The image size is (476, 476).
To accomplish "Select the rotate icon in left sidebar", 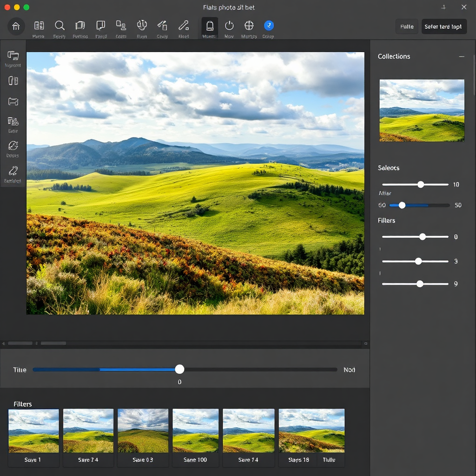I will [x=13, y=145].
